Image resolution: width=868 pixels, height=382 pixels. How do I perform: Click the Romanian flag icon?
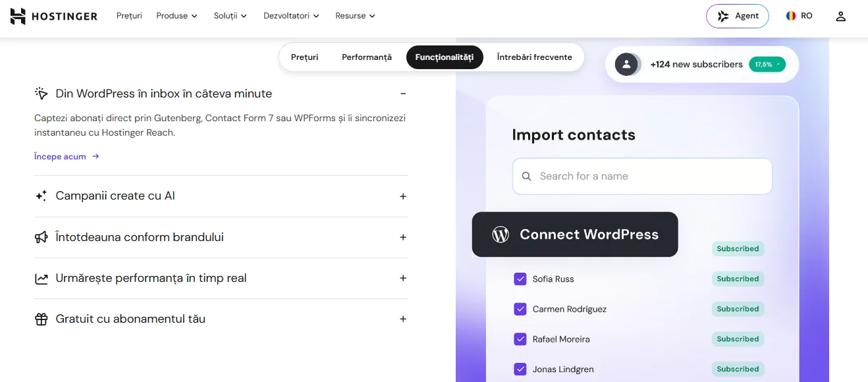click(791, 16)
